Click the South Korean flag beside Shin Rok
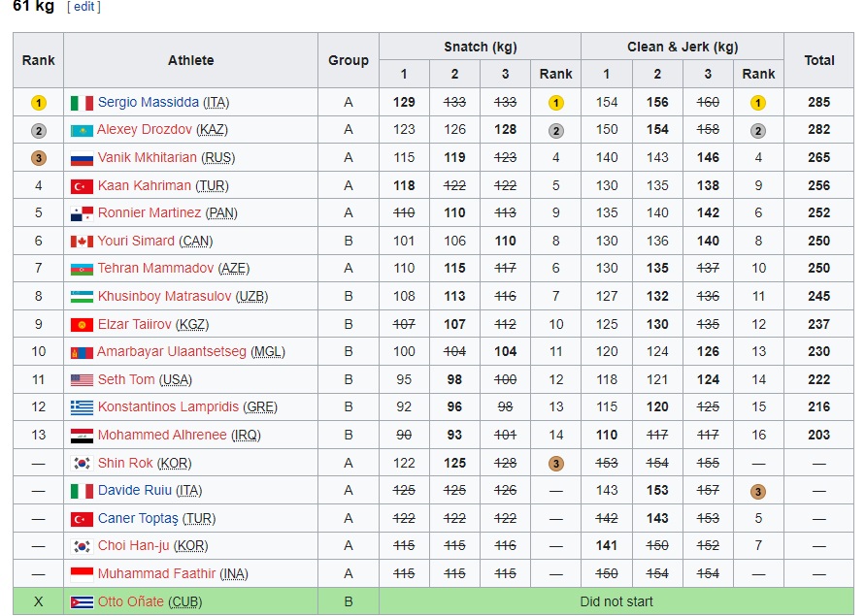Image resolution: width=866 pixels, height=616 pixels. [x=82, y=464]
